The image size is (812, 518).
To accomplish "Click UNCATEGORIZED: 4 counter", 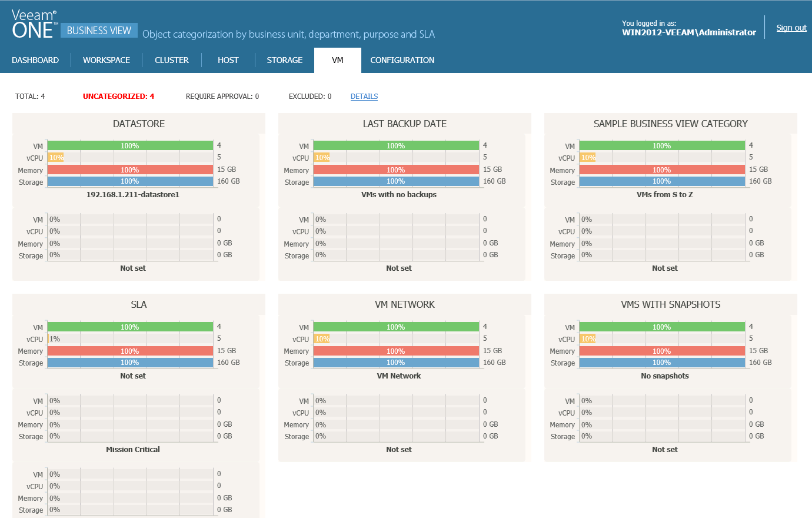I will [118, 97].
